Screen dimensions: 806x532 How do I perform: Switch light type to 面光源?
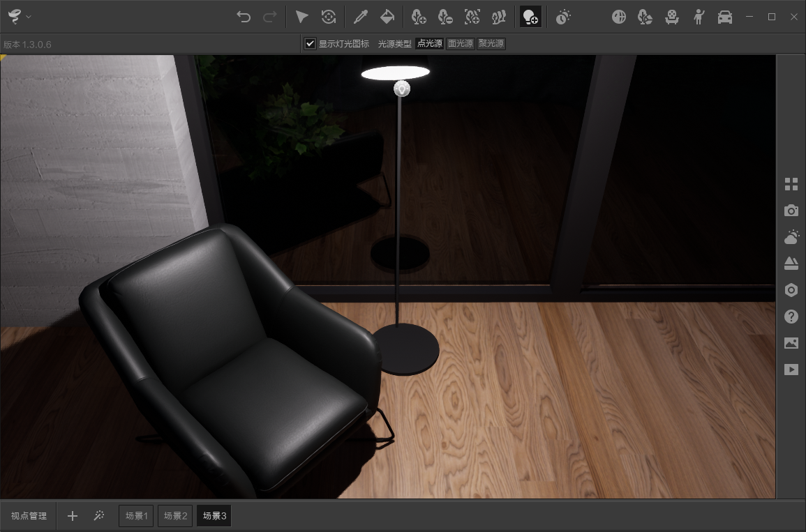click(x=460, y=43)
